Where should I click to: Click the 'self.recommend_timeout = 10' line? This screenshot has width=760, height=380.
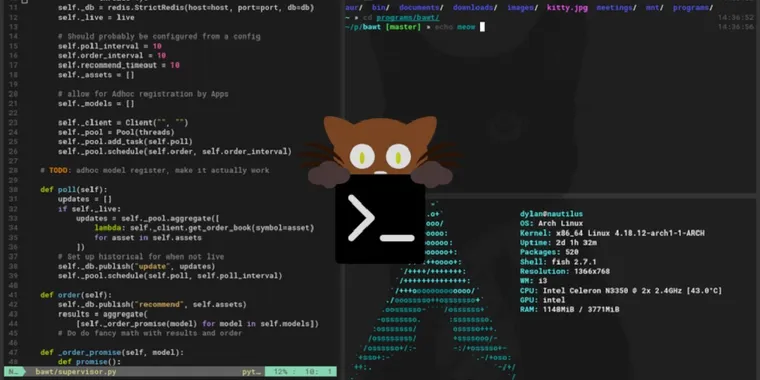(x=118, y=65)
